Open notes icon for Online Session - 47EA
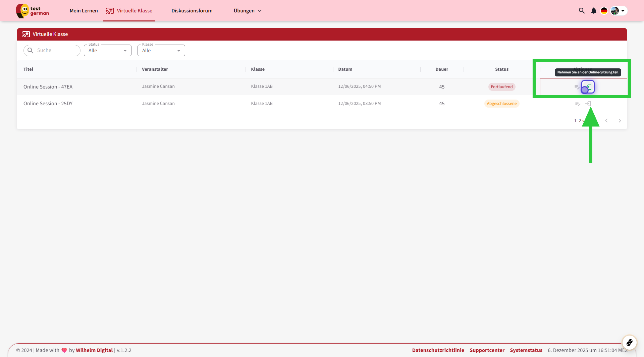 (577, 87)
